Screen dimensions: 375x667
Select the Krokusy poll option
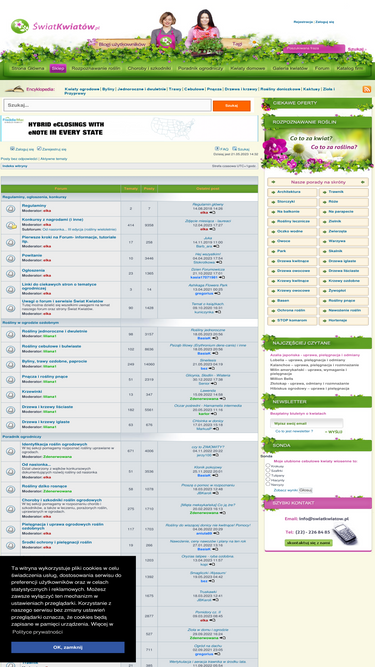point(267,466)
